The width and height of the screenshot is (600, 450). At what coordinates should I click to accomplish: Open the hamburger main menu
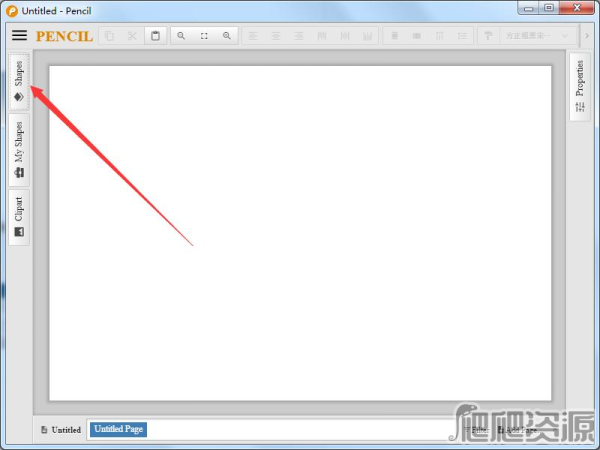pyautogui.click(x=19, y=35)
